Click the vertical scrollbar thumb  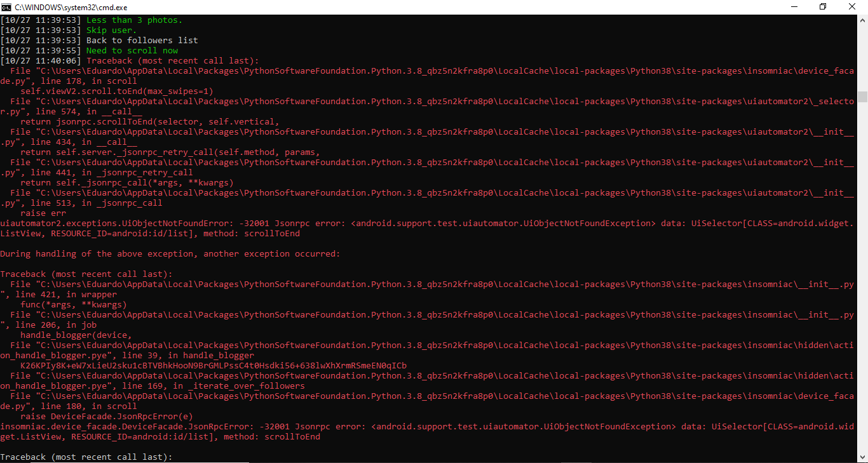[862, 97]
